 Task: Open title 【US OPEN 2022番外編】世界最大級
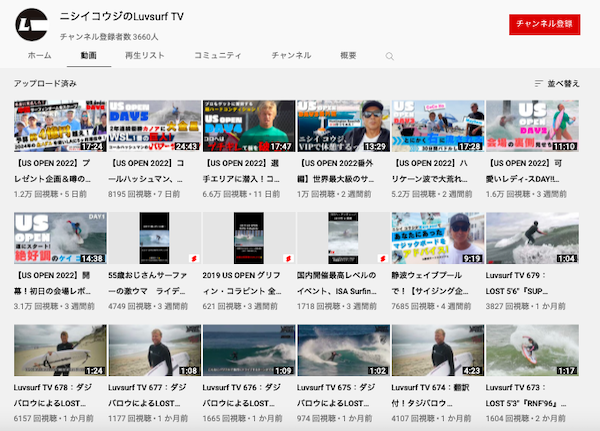[x=336, y=171]
